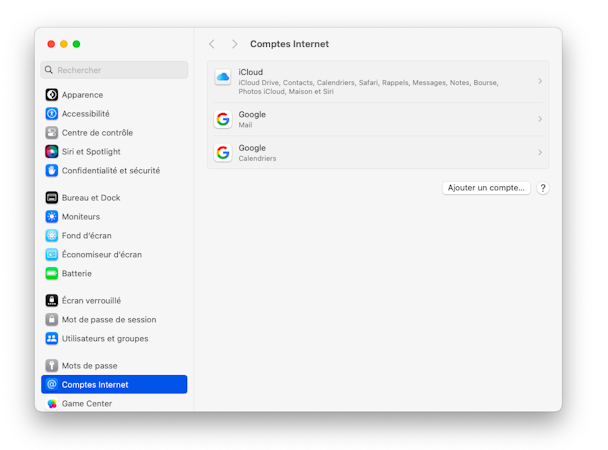Click the iCloud cloud icon

[x=223, y=77]
